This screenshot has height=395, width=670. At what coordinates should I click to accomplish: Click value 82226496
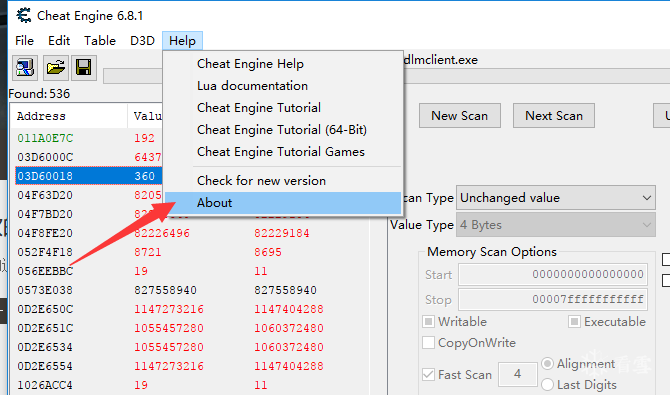pyautogui.click(x=162, y=233)
